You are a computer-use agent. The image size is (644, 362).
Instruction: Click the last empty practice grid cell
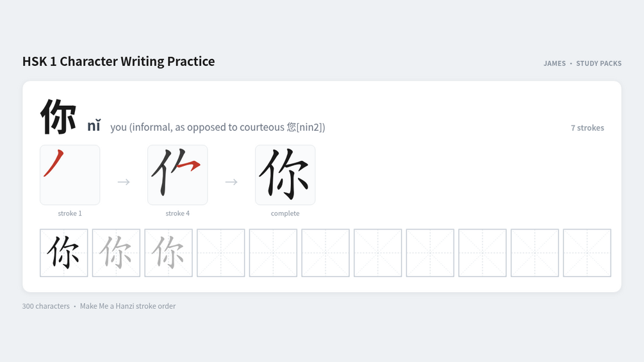click(x=587, y=253)
